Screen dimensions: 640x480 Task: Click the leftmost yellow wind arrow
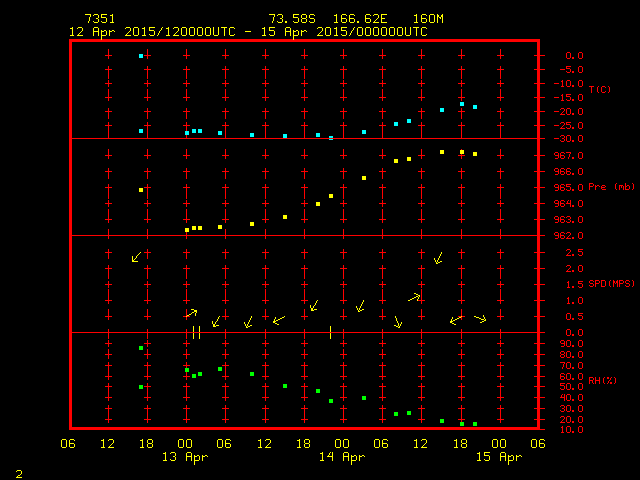[x=136, y=258]
